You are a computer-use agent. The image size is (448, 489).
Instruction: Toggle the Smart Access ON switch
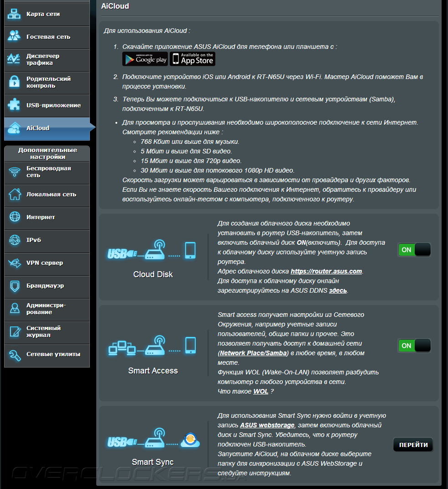tap(414, 346)
